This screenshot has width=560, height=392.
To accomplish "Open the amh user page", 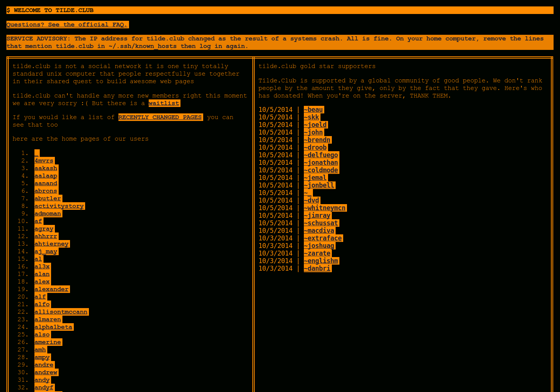I will tap(40, 350).
